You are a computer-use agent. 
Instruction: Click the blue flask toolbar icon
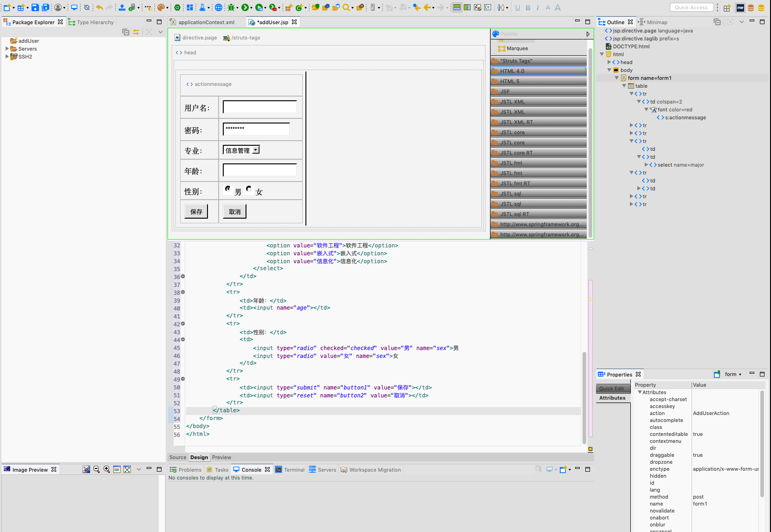click(x=202, y=7)
